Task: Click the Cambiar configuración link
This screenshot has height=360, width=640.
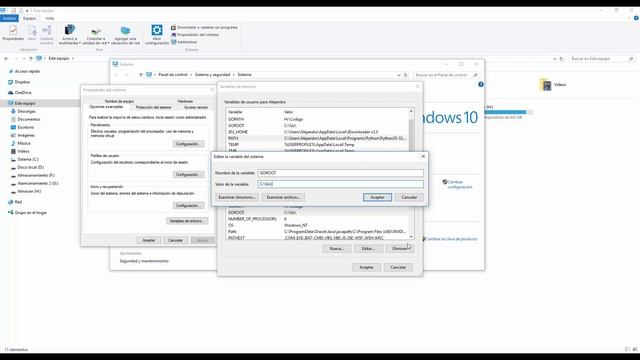Action: (x=460, y=184)
